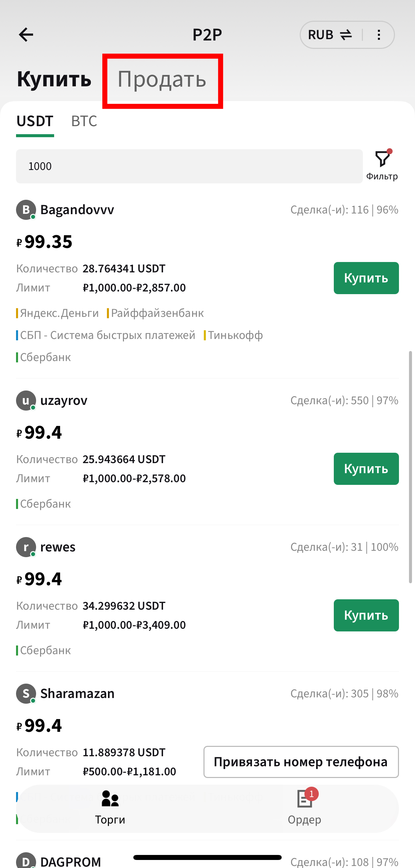Tap uzayrov's avatar icon
The image size is (415, 868).
coord(26,400)
